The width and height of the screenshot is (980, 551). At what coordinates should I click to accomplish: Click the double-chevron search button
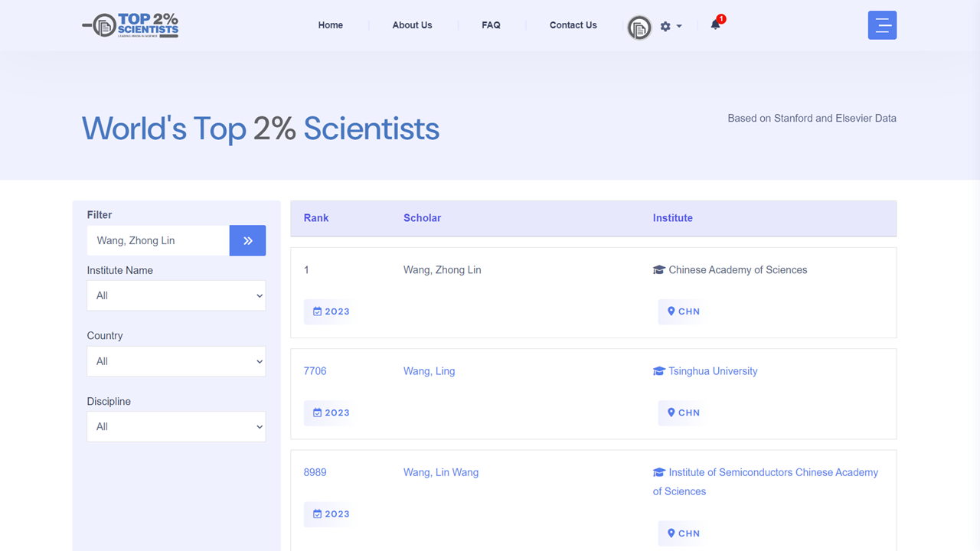[247, 240]
